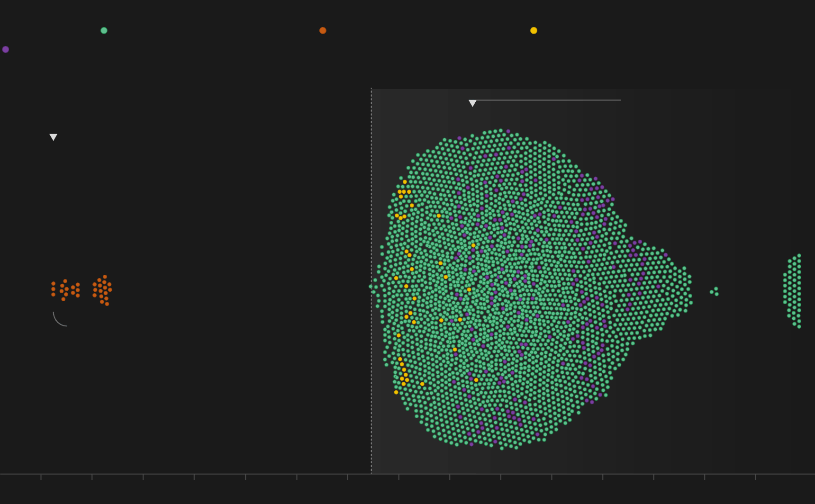
Task: Toggle the purple legend dot series
Action: (x=6, y=49)
